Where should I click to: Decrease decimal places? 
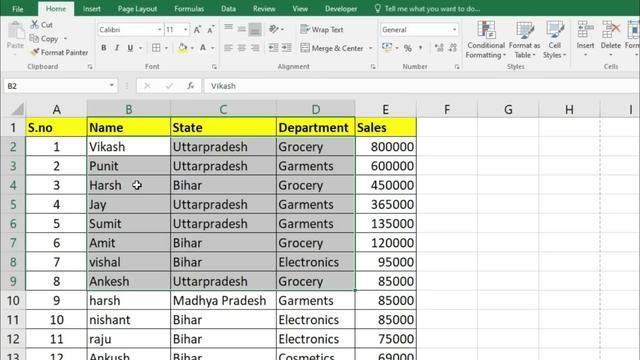coord(453,48)
